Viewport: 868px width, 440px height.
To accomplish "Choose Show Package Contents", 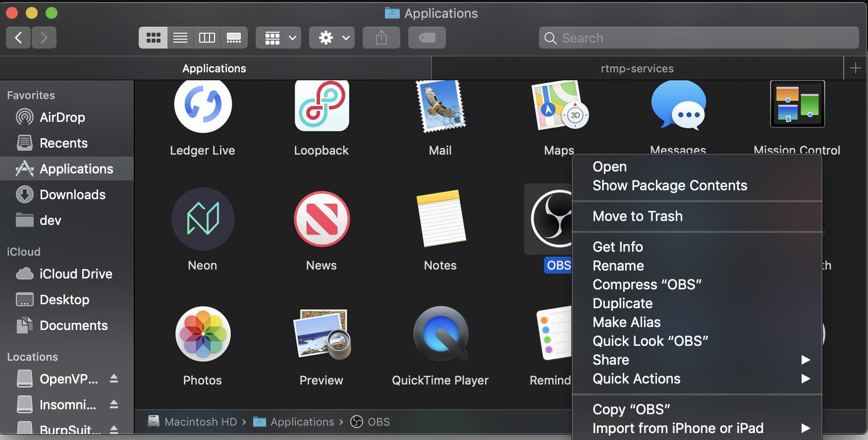I will 697,186.
